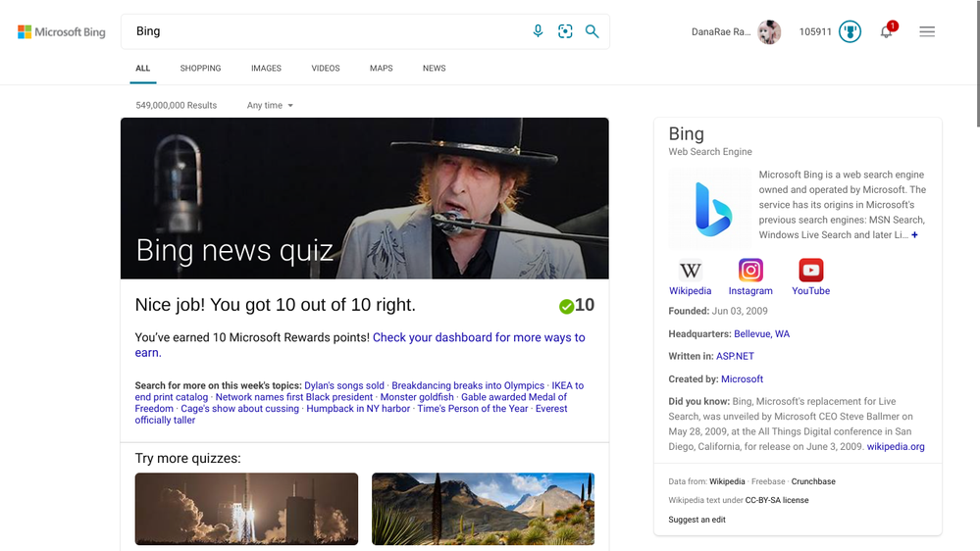Open the hamburger settings menu
Viewport: 980px width, 551px height.
point(927,31)
